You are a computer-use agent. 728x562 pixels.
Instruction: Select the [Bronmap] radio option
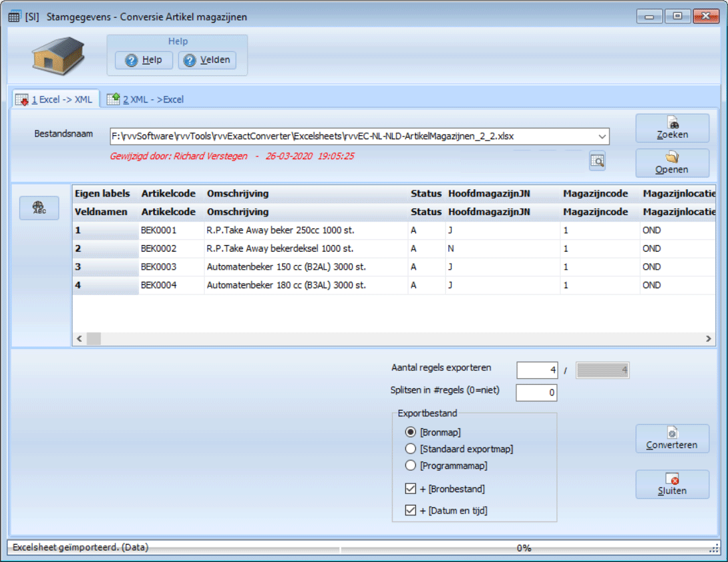click(x=411, y=431)
